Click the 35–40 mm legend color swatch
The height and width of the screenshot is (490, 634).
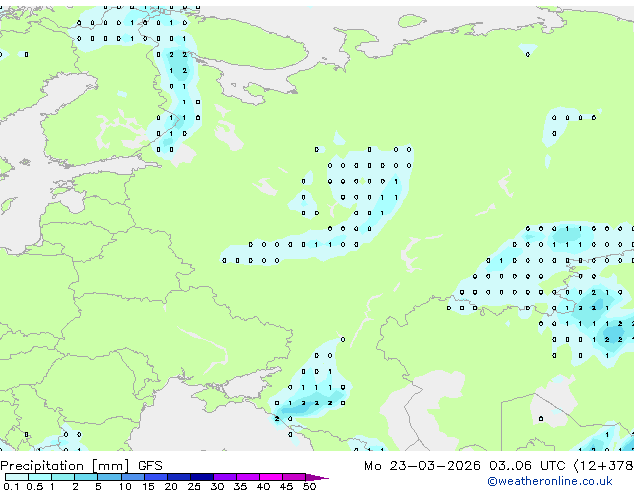248,477
